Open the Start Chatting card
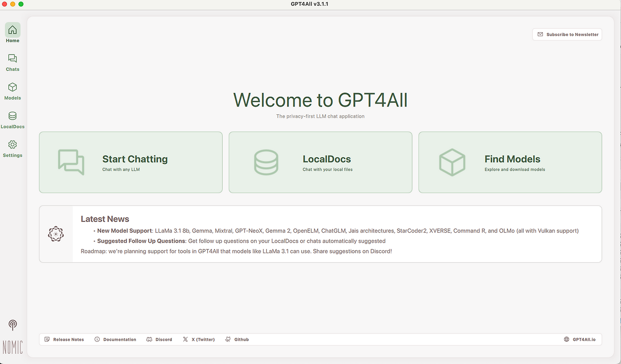This screenshot has height=364, width=621. [131, 162]
